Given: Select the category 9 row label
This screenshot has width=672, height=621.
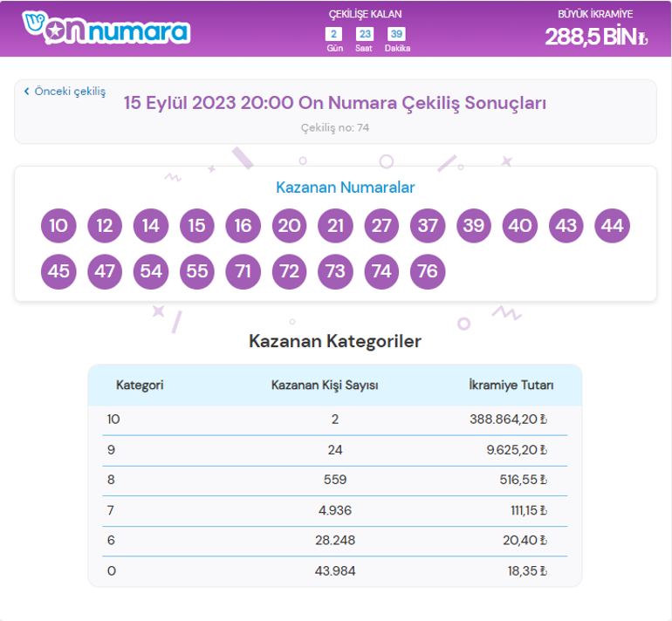Looking at the screenshot, I should [x=111, y=450].
